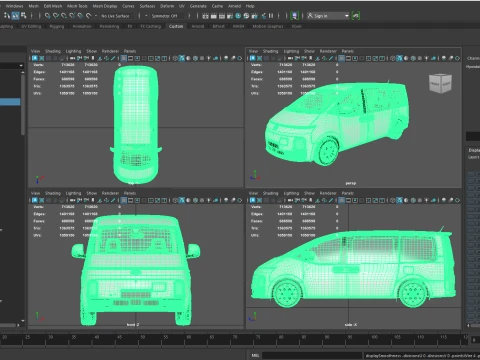Image resolution: width=480 pixels, height=360 pixels.
Task: Click the snap to grids magnet icon
Action: click(48, 16)
